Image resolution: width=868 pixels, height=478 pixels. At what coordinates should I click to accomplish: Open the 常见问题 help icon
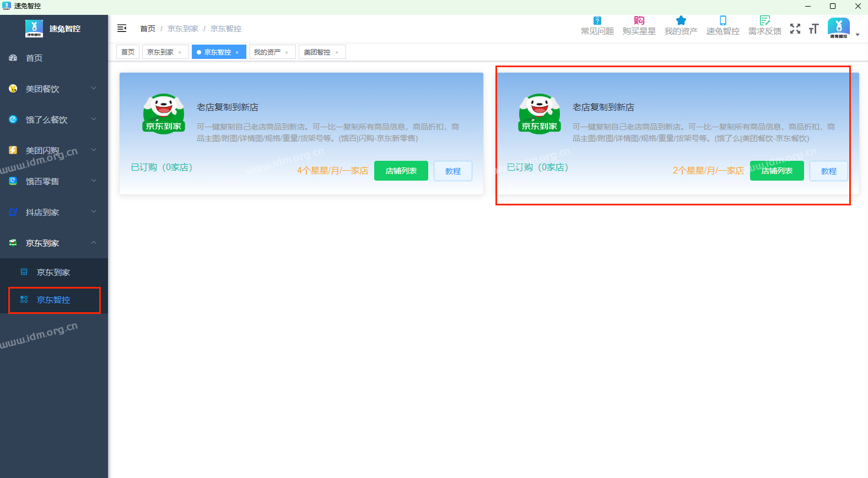tap(597, 20)
